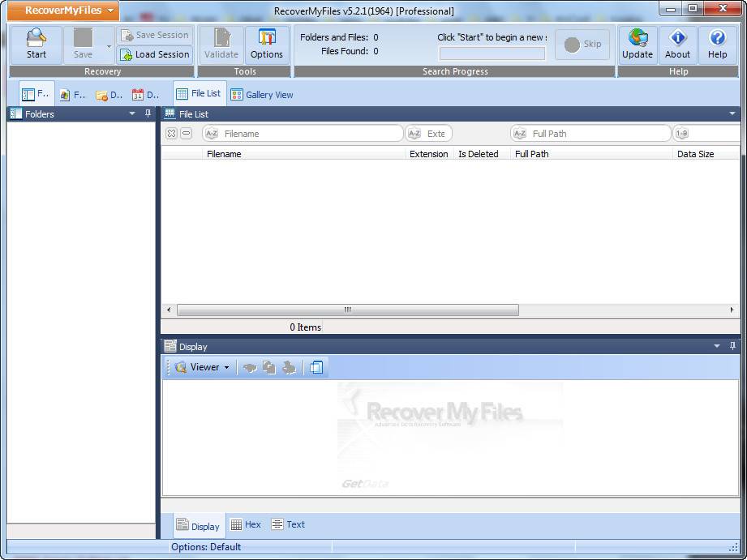Click the print icon in viewer toolbar
747x560 pixels.
click(x=290, y=367)
